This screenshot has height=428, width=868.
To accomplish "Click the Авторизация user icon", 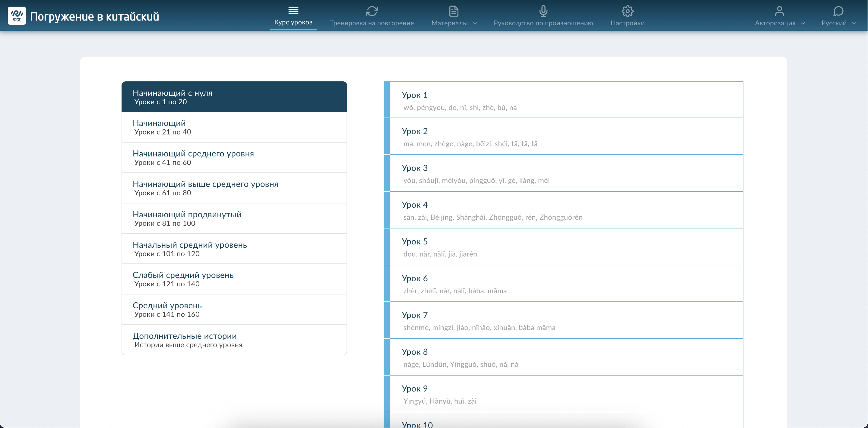I will [x=779, y=11].
